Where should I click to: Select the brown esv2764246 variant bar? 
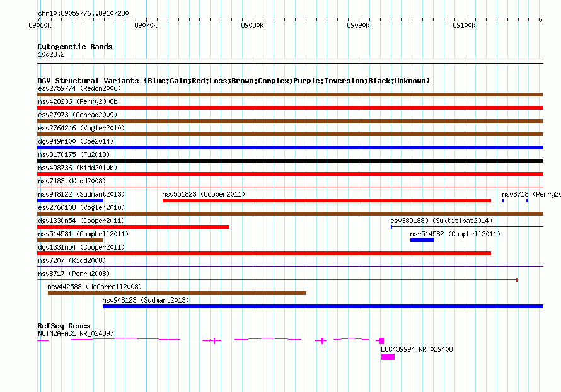[x=290, y=134]
